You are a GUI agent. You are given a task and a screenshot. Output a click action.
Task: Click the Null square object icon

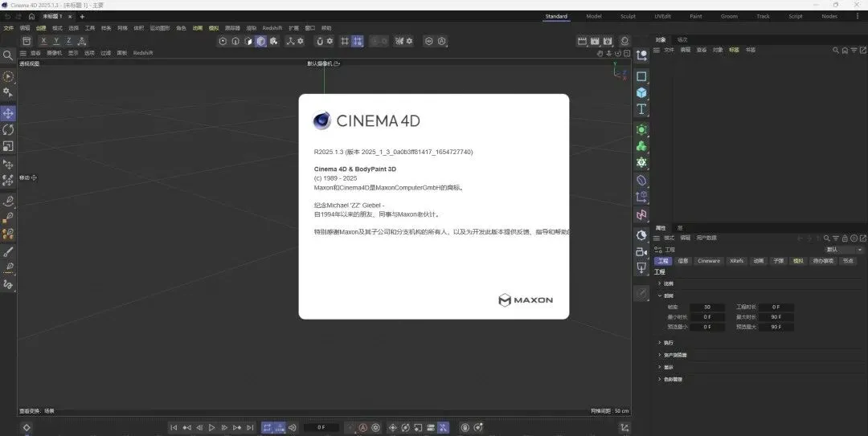pos(641,75)
